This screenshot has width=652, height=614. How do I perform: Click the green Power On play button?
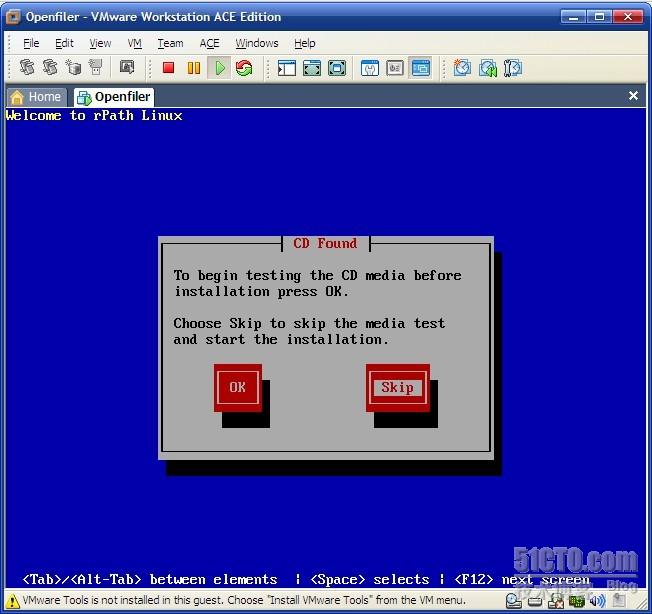(x=220, y=68)
